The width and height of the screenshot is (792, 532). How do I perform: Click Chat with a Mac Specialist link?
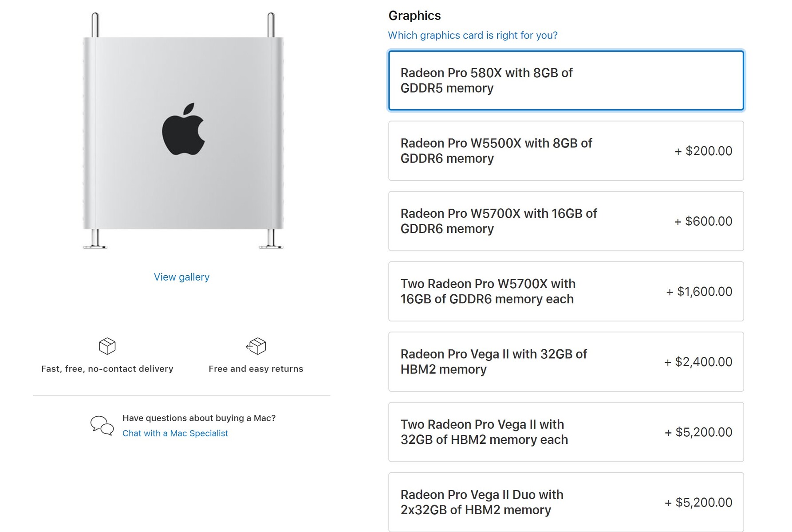pyautogui.click(x=175, y=433)
